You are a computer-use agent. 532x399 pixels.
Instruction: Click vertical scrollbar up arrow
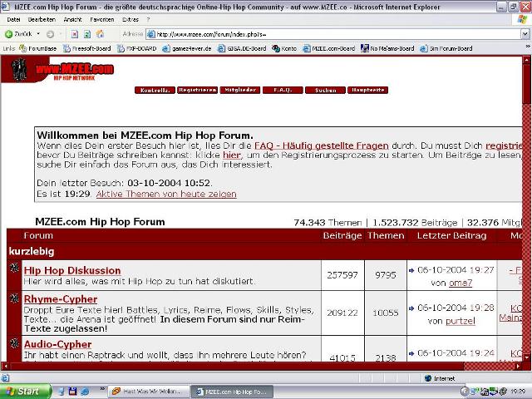click(526, 61)
